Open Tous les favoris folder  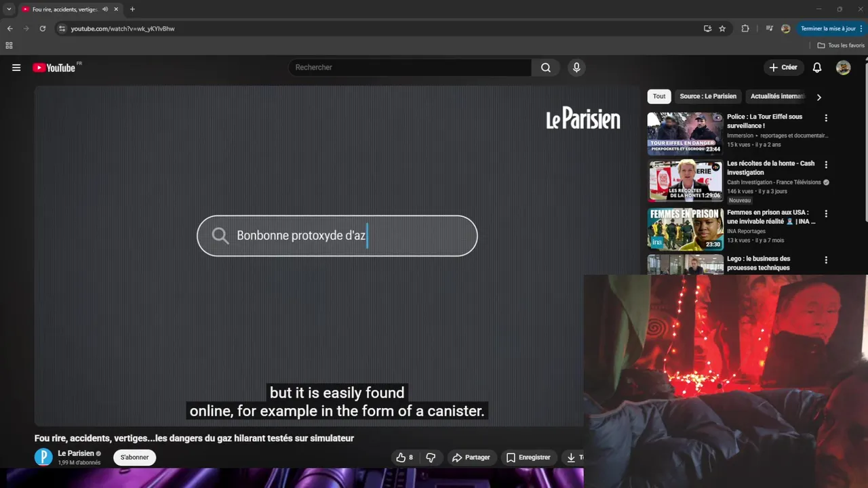841,45
